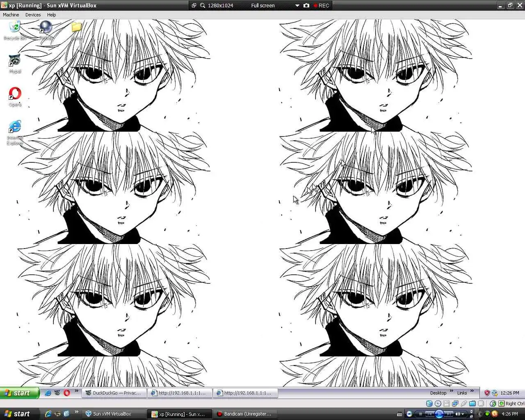Click the VirtualBox shared folders status icon
This screenshot has height=420, width=525.
pyautogui.click(x=472, y=404)
